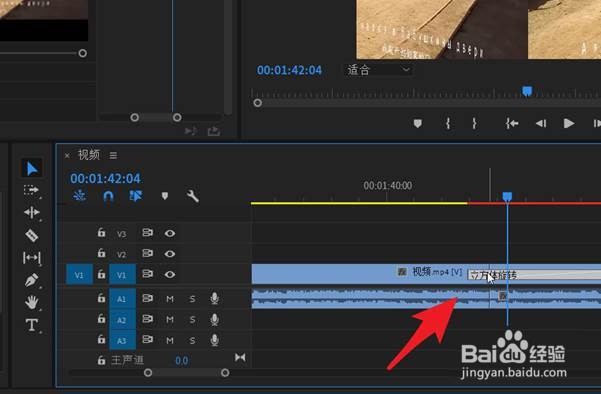The height and width of the screenshot is (394, 601).
Task: Toggle V1 source patching button
Action: [79, 274]
